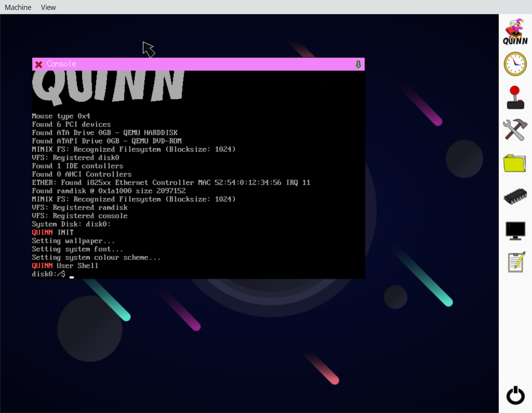This screenshot has width=532, height=413.
Task: Click the 'QUINN User Shell' line
Action: [65, 265]
